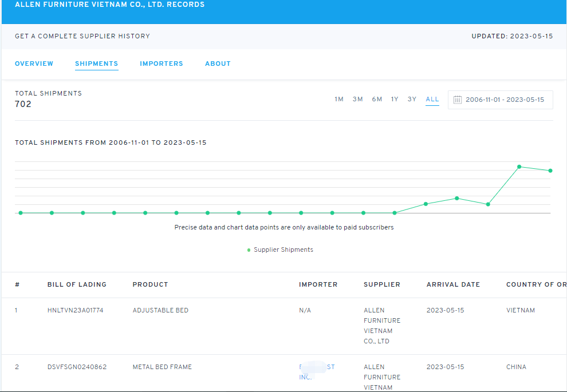This screenshot has width=567, height=392.
Task: Click the VIETNAM country cell
Action: click(521, 310)
